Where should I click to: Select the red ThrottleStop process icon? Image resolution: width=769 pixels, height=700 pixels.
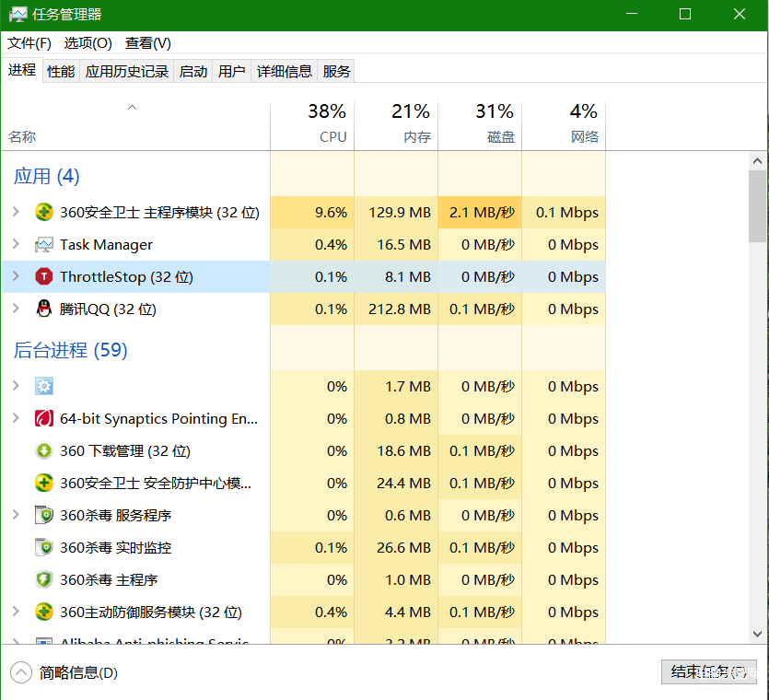pyautogui.click(x=44, y=276)
